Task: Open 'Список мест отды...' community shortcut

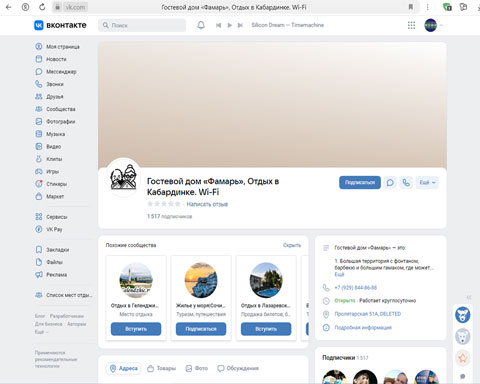Action: pos(64,295)
